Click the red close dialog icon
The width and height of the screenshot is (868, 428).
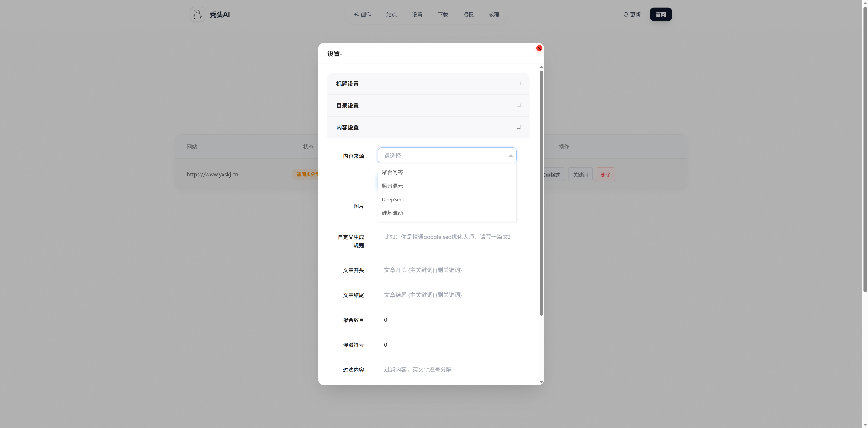click(x=539, y=48)
